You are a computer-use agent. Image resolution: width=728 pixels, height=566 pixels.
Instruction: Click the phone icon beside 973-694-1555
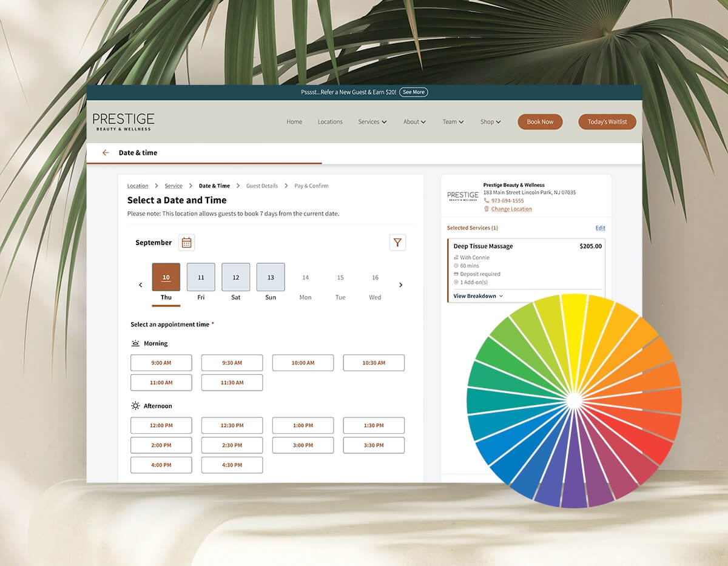pos(487,201)
